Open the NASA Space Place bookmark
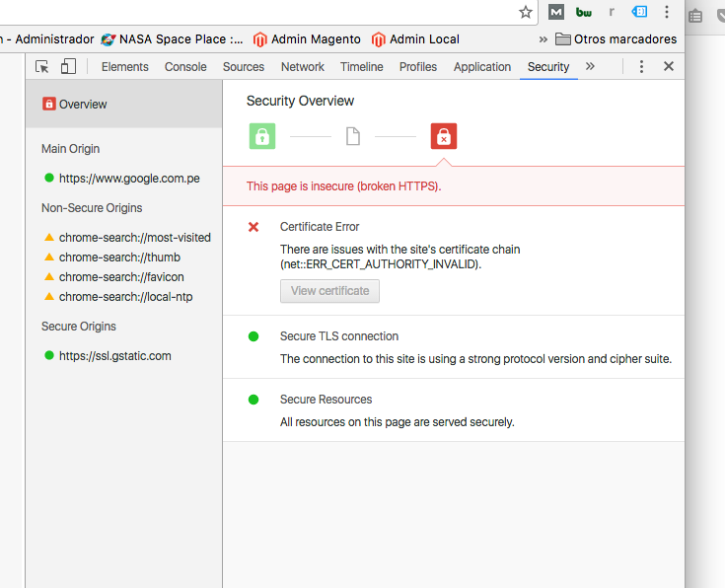The width and height of the screenshot is (725, 588). click(x=172, y=39)
